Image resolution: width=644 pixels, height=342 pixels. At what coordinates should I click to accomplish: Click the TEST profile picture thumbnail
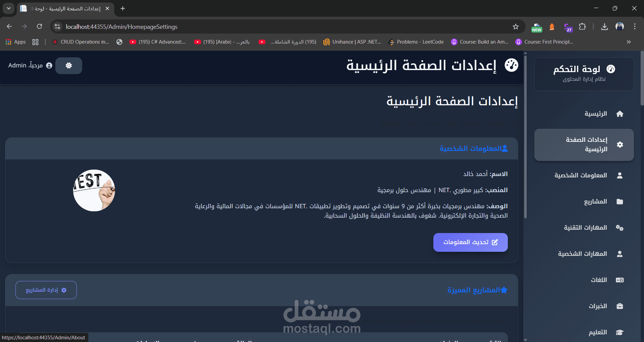pyautogui.click(x=94, y=190)
